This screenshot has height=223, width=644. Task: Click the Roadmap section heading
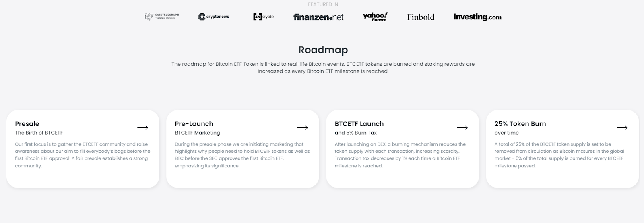[323, 50]
